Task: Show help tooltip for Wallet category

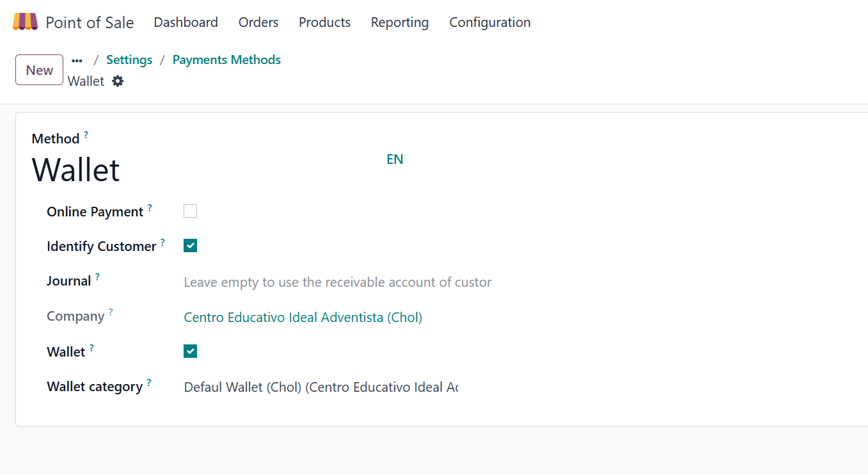Action: tap(149, 383)
